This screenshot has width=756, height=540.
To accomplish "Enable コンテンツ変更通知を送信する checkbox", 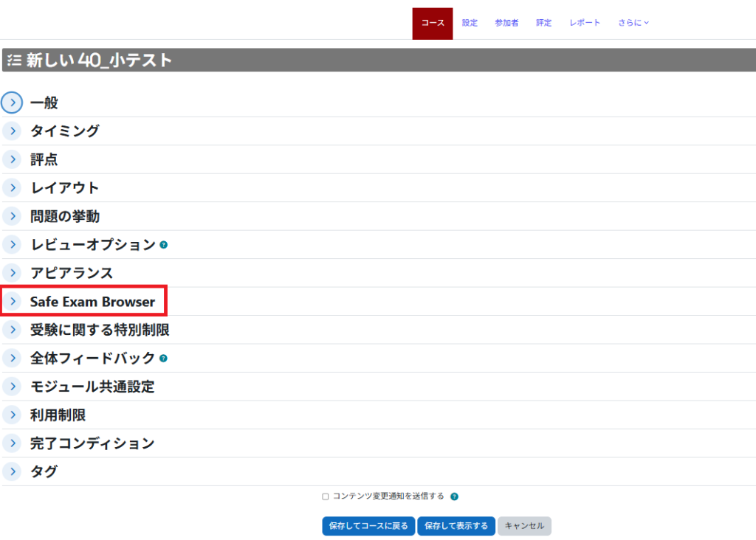I will click(x=326, y=496).
